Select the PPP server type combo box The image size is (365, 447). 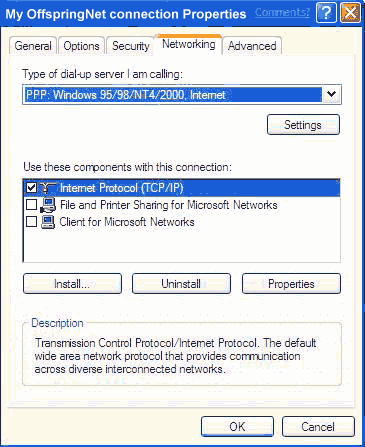[182, 95]
